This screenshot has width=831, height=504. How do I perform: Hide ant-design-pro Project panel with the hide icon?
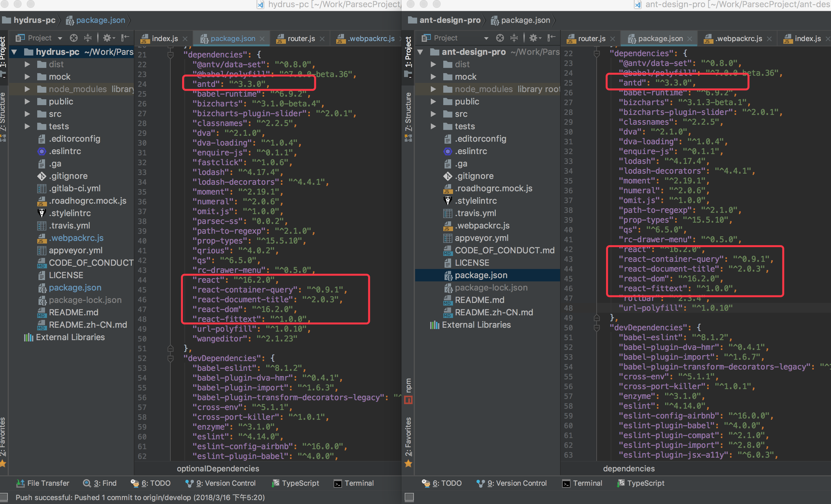tap(551, 38)
